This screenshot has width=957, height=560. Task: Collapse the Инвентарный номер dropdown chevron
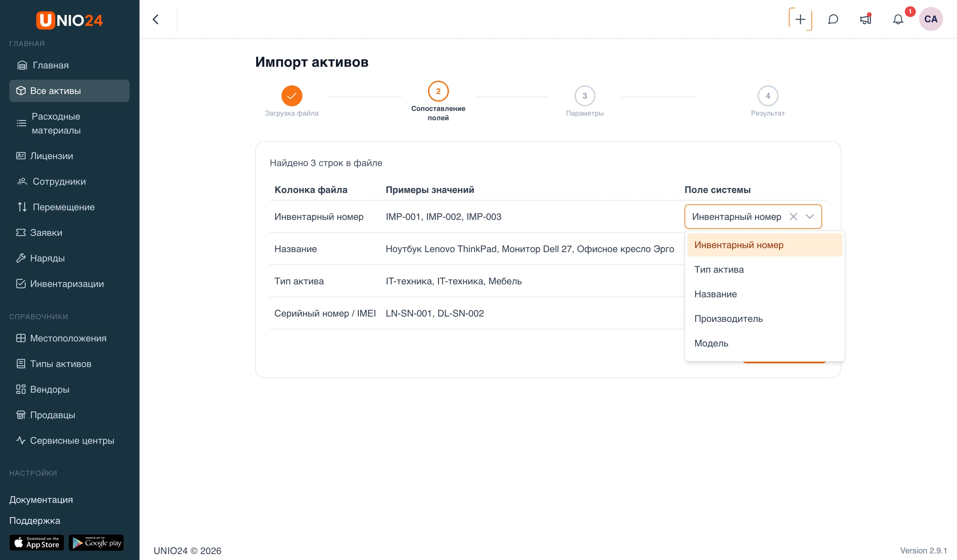pos(809,217)
